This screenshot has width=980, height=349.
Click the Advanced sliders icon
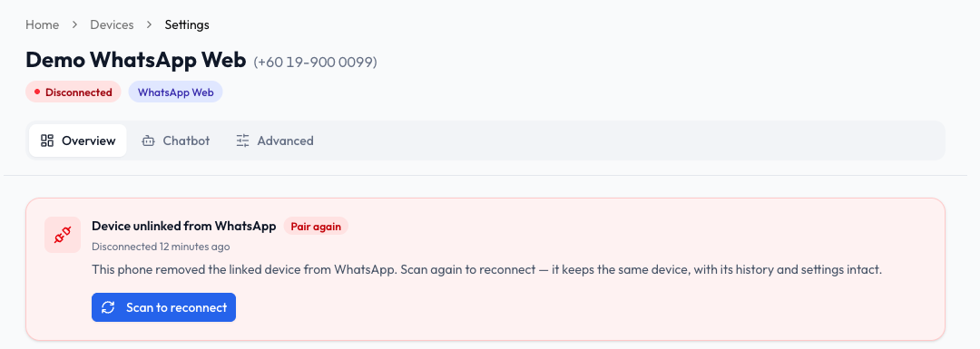(242, 141)
